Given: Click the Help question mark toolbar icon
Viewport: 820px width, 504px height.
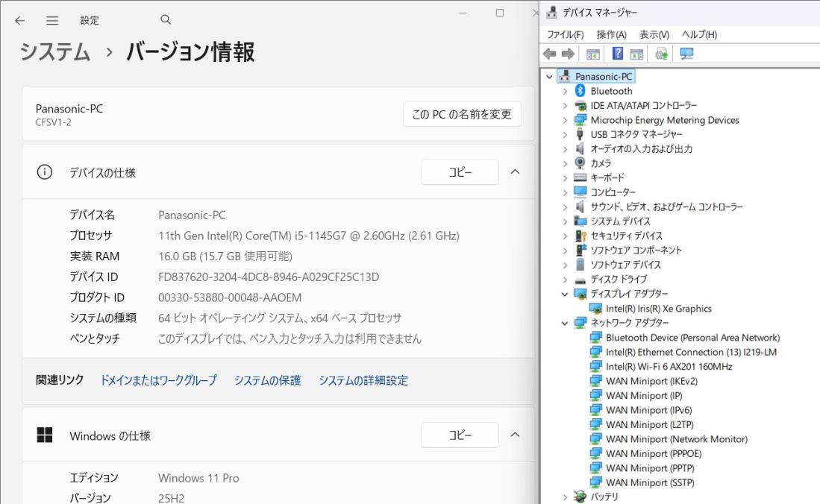Looking at the screenshot, I should (x=618, y=54).
